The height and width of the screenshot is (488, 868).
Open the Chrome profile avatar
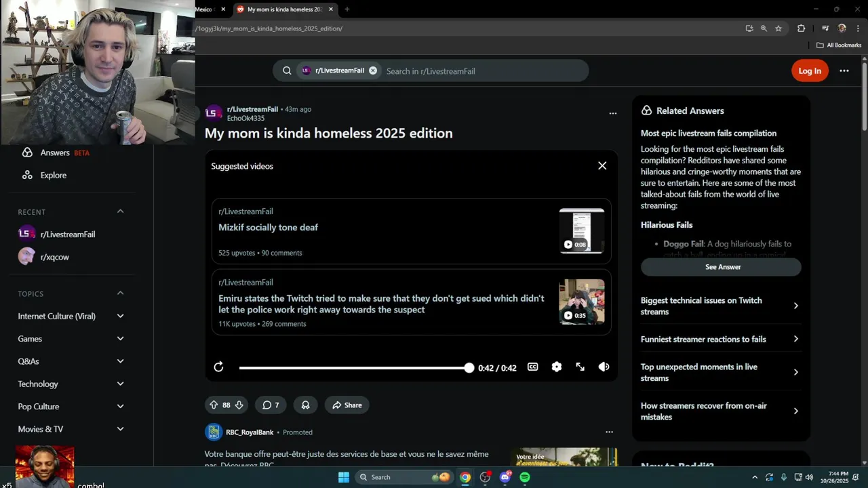tap(842, 28)
